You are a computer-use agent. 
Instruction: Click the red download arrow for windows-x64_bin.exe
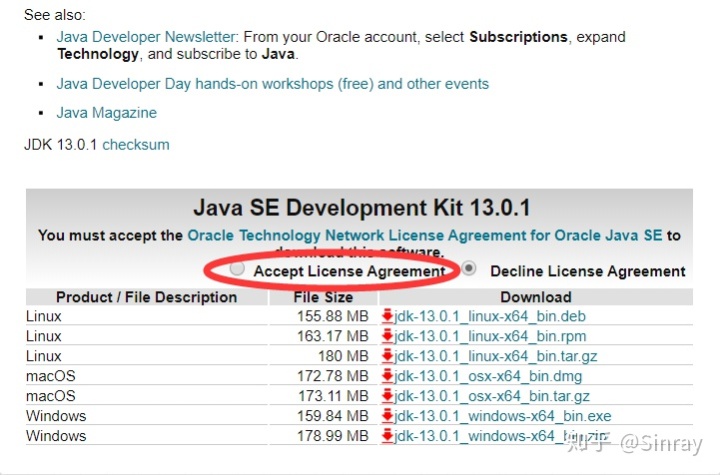[388, 415]
